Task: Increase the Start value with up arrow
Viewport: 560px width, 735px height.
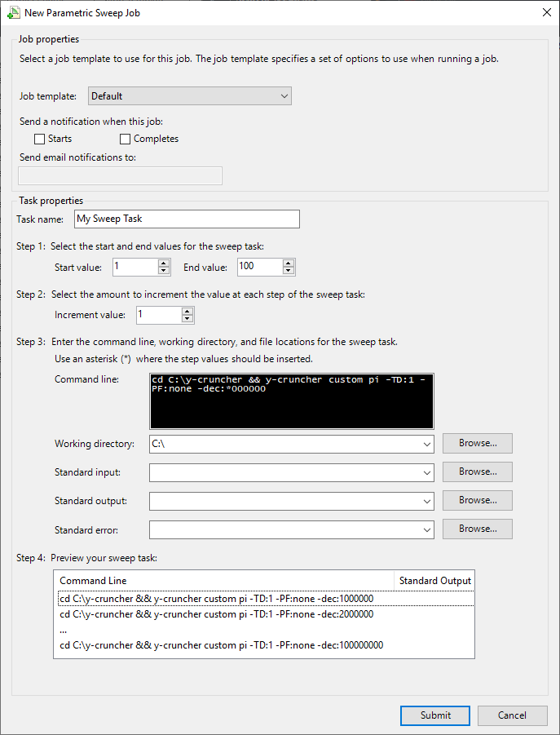Action: 164,263
